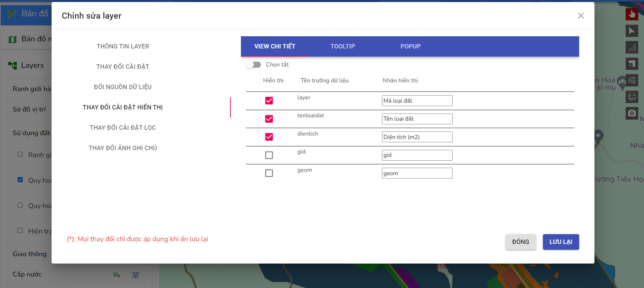Click the camera screenshot icon
Screen dimensions: 644x288
[x=632, y=113]
